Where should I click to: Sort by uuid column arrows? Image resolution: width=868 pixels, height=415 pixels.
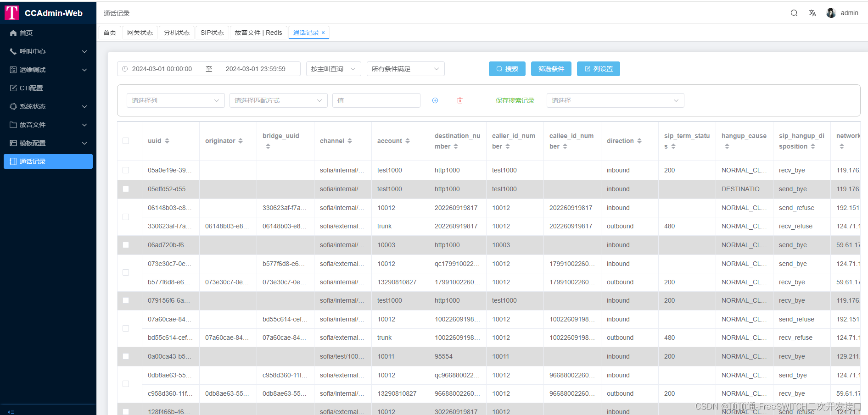pyautogui.click(x=167, y=141)
